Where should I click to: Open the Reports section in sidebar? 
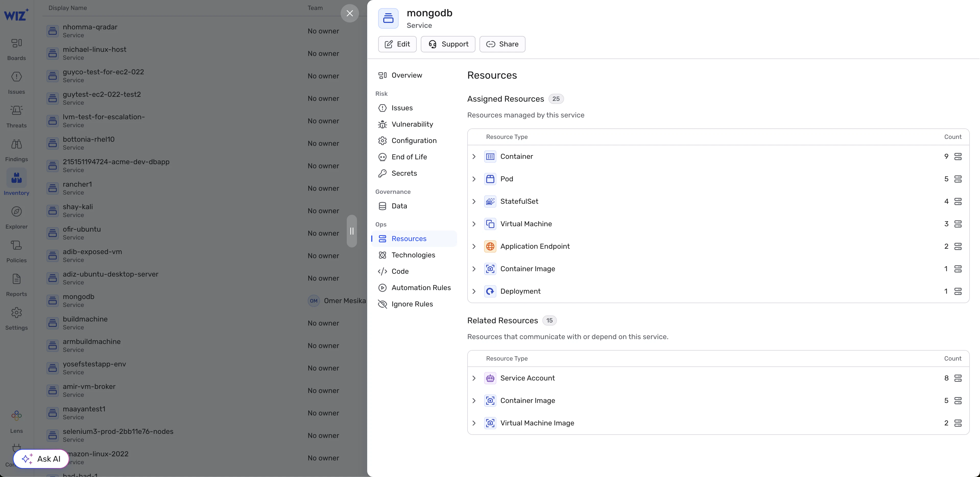(x=16, y=285)
